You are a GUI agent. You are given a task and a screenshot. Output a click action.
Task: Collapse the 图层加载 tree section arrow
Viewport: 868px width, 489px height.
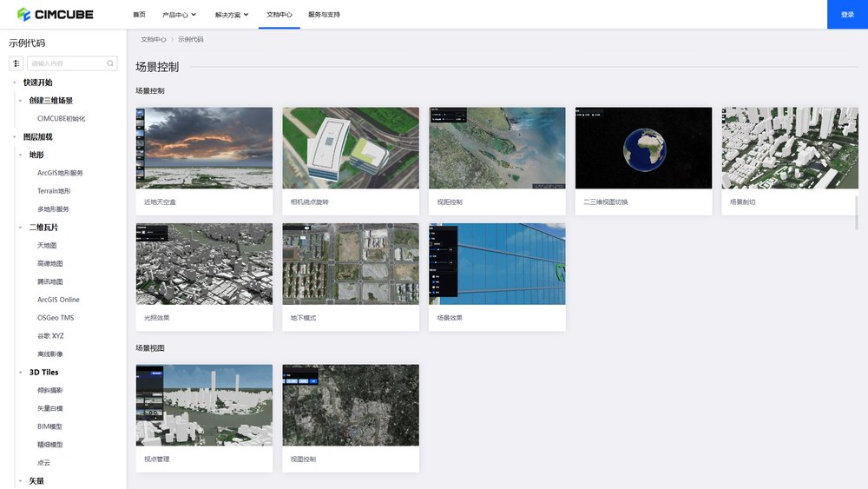pyautogui.click(x=15, y=137)
